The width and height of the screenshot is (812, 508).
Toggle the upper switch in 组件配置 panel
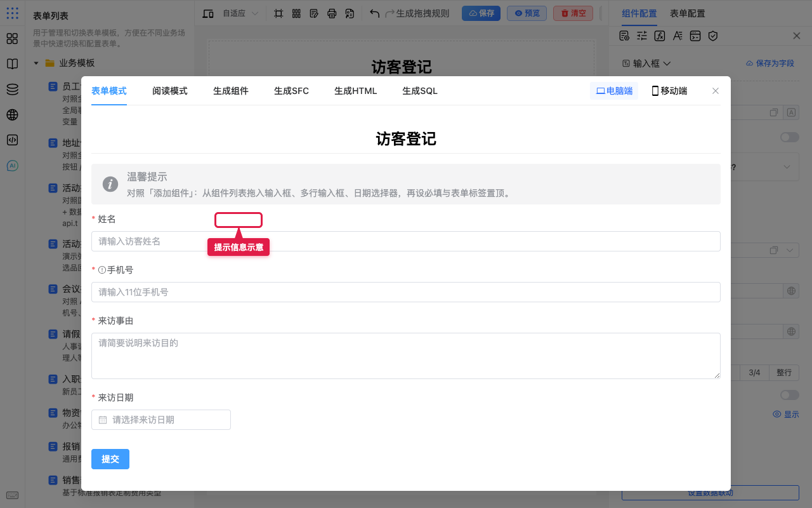click(790, 137)
